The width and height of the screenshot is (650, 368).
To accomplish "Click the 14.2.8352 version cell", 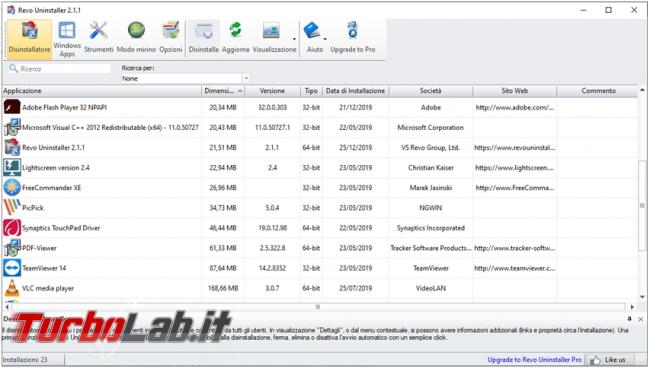I will point(272,268).
